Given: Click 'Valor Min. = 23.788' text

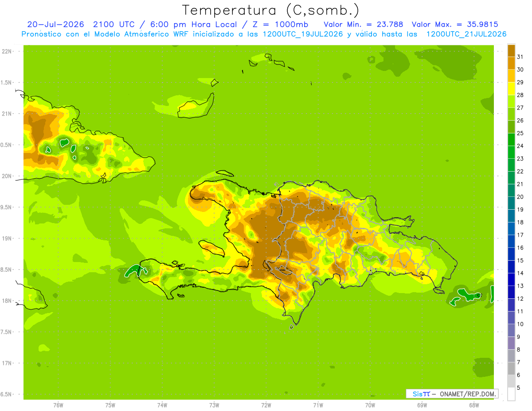Looking at the screenshot, I should coord(363,24).
